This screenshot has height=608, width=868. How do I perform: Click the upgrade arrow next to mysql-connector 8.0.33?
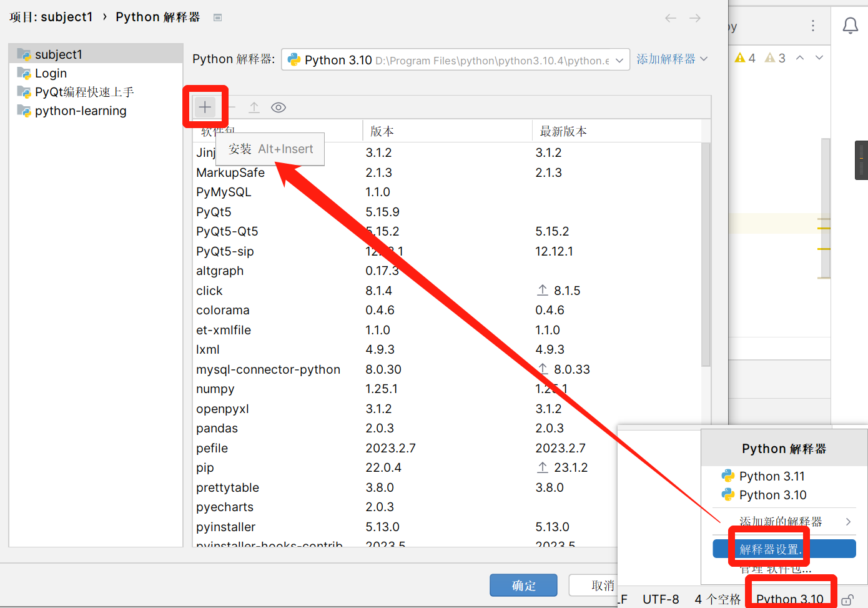tap(543, 369)
